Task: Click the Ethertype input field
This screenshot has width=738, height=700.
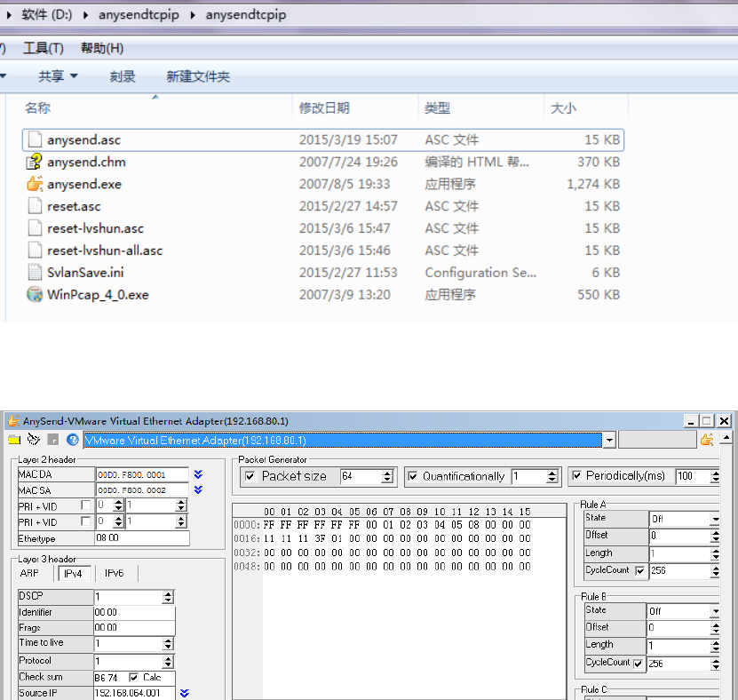Action: (142, 537)
